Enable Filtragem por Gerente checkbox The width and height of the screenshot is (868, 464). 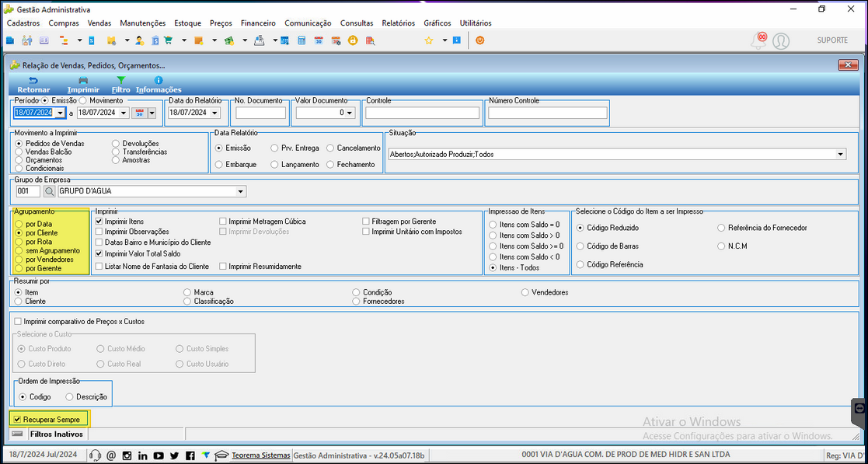[366, 222]
